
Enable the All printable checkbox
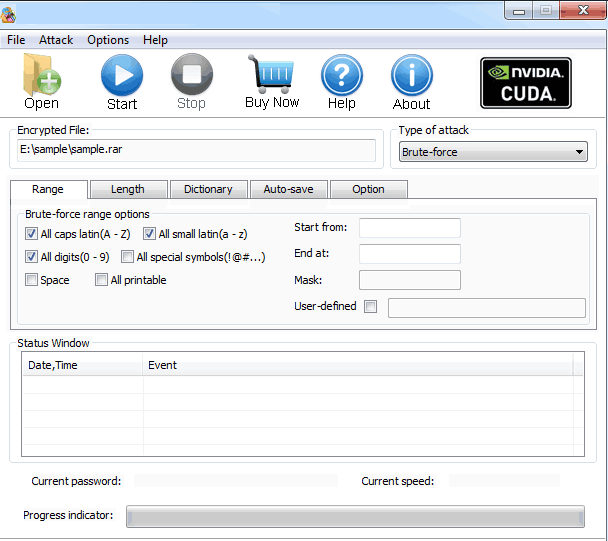tap(101, 280)
